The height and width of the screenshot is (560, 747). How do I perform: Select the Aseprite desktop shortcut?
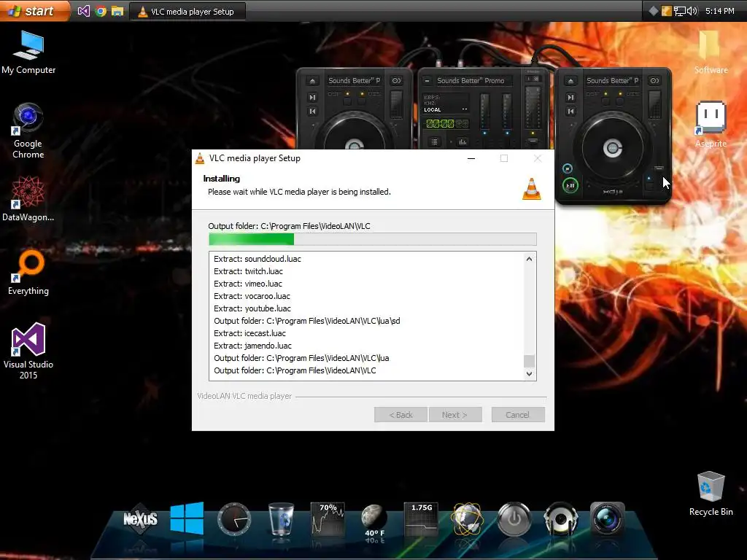coord(711,125)
